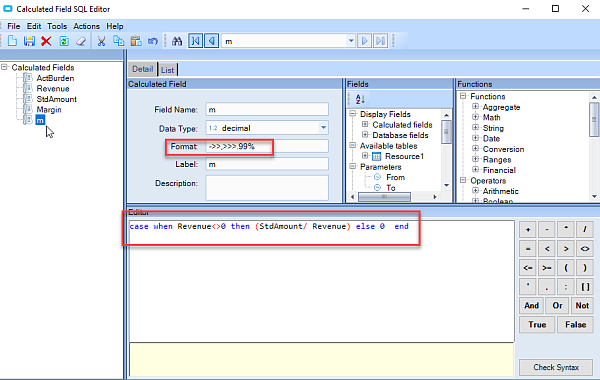Click the Field Name input box
Image resolution: width=600 pixels, height=380 pixels.
[267, 109]
